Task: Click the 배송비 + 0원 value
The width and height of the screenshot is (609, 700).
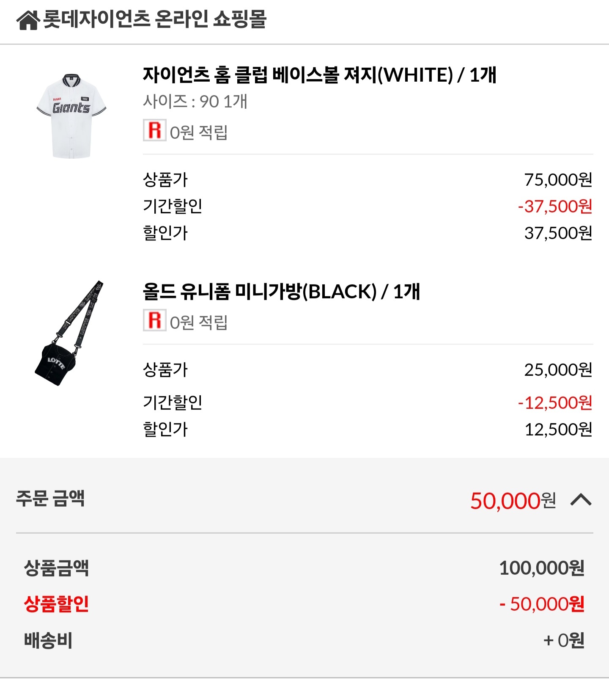Action: (563, 640)
